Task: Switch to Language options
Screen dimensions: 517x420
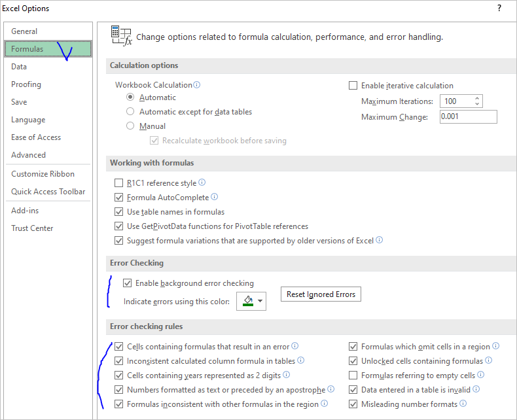Action: 48,120
